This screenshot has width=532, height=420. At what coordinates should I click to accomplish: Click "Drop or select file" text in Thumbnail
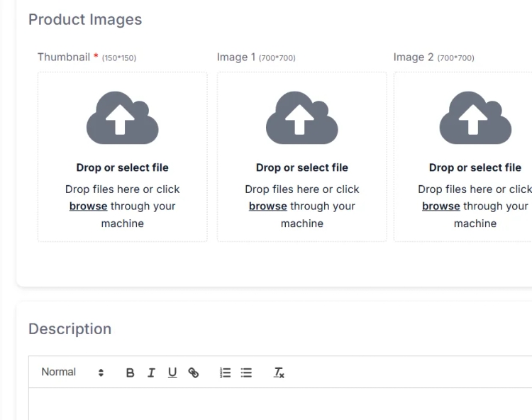pos(122,168)
